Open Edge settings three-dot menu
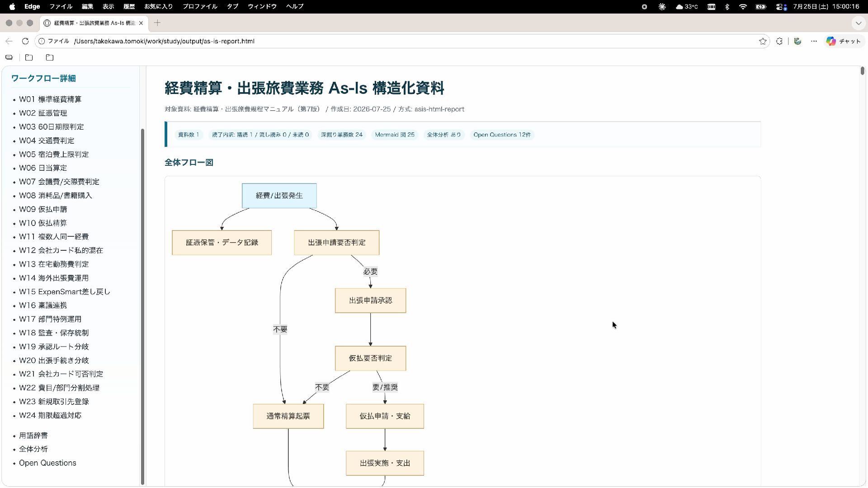 (x=814, y=41)
